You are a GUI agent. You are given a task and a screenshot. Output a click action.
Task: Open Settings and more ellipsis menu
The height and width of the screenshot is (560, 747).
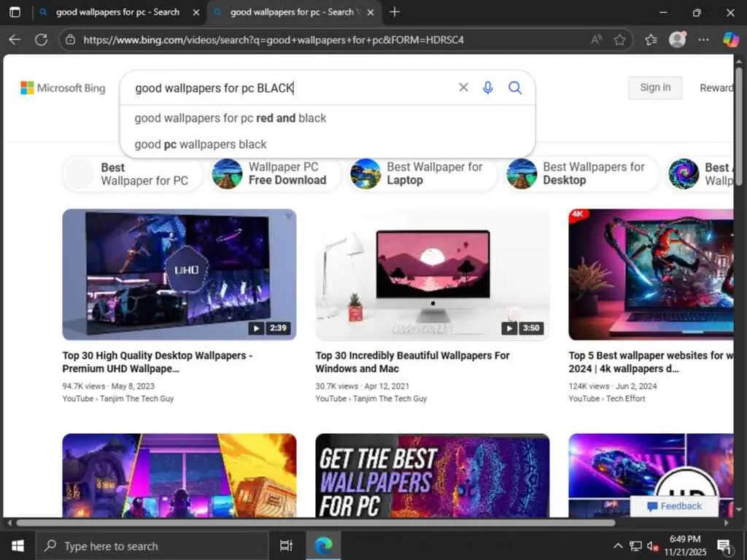coord(704,39)
